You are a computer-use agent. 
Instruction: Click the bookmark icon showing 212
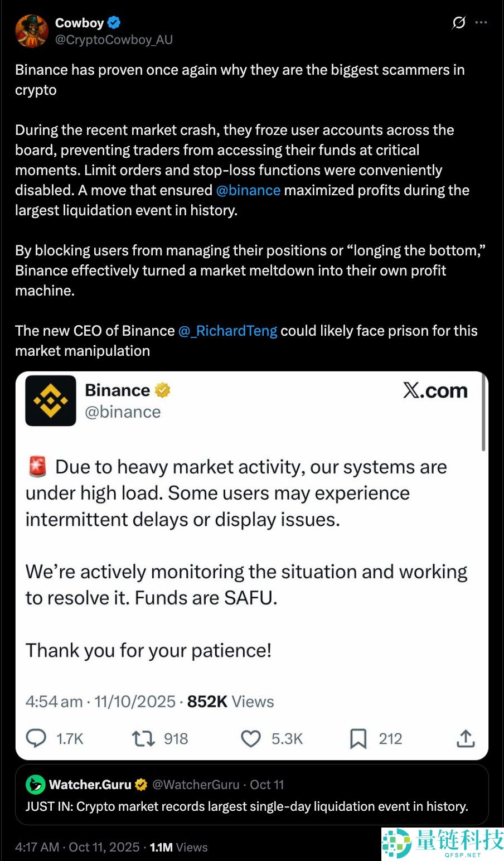point(360,738)
